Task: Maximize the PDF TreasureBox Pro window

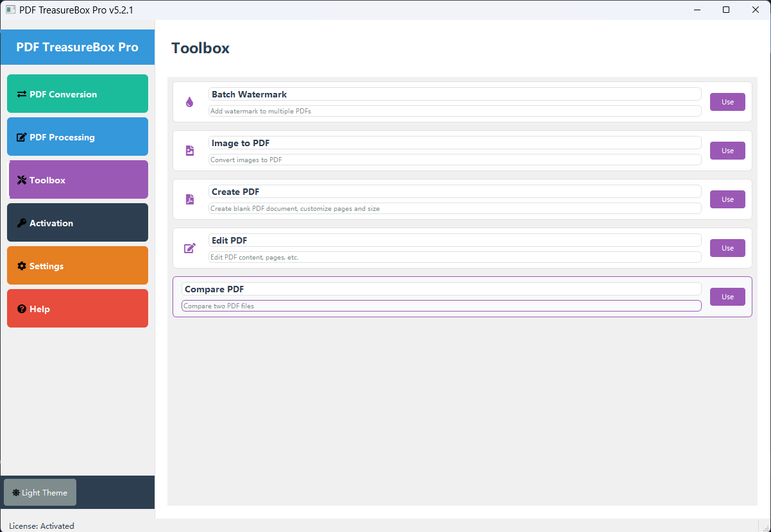Action: 725,10
